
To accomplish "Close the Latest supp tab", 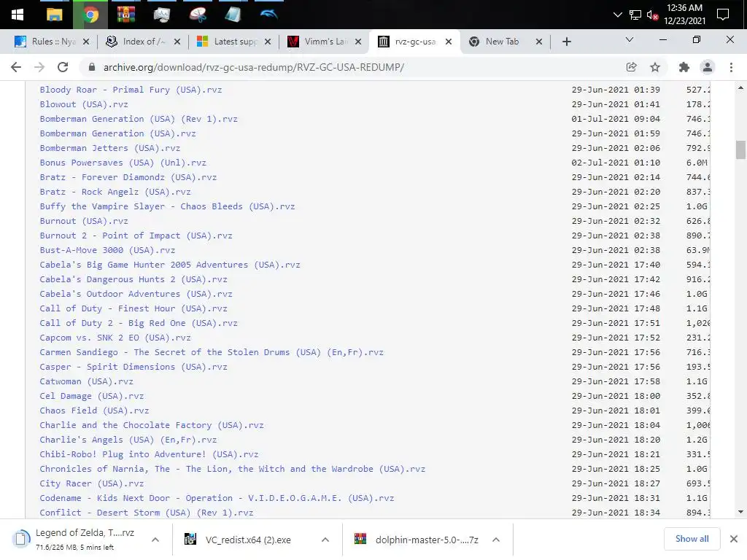I will click(x=268, y=42).
